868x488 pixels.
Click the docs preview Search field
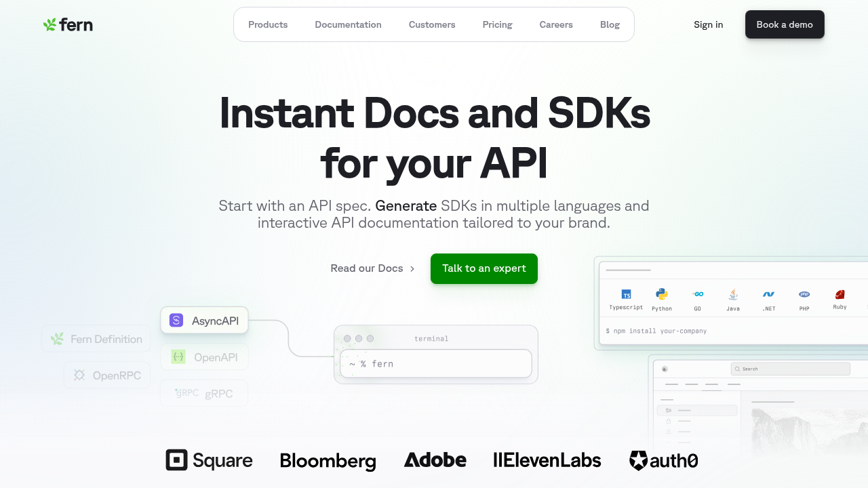tap(791, 369)
